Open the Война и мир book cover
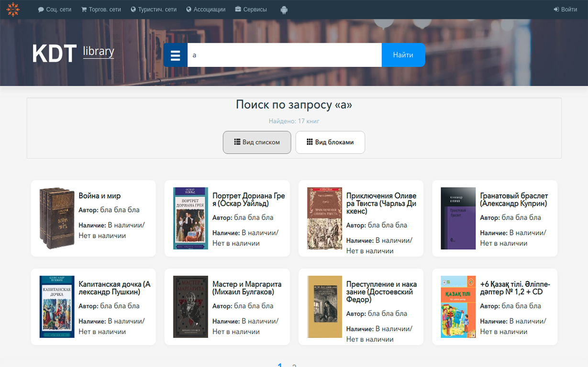The height and width of the screenshot is (367, 588). coord(57,218)
